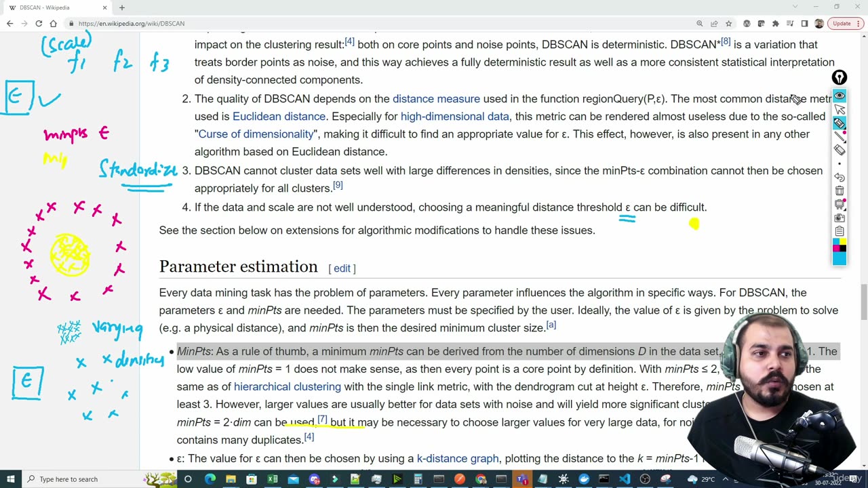
Task: Open File Explorer from taskbar
Action: (231, 479)
